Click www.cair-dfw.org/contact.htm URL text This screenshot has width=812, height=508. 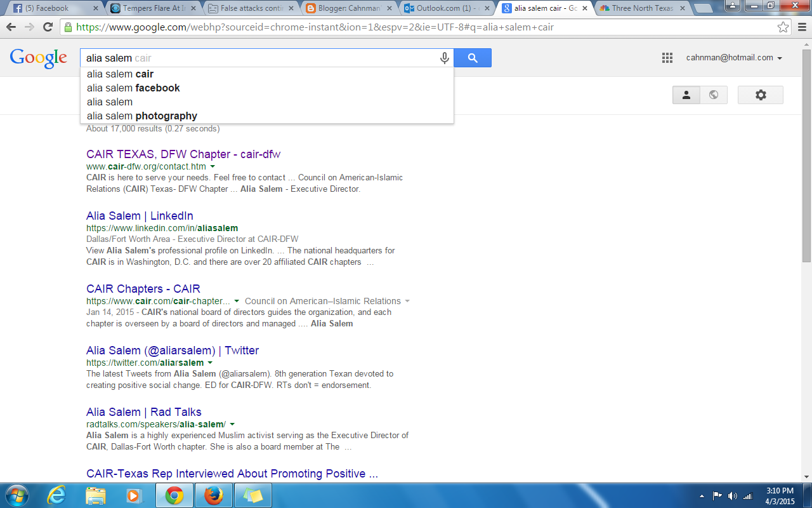[x=146, y=166]
